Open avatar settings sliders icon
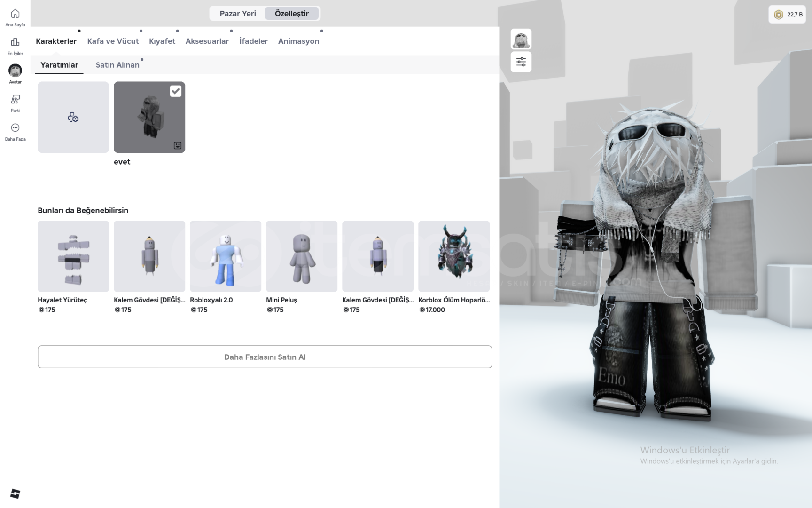The width and height of the screenshot is (812, 508). 521,62
